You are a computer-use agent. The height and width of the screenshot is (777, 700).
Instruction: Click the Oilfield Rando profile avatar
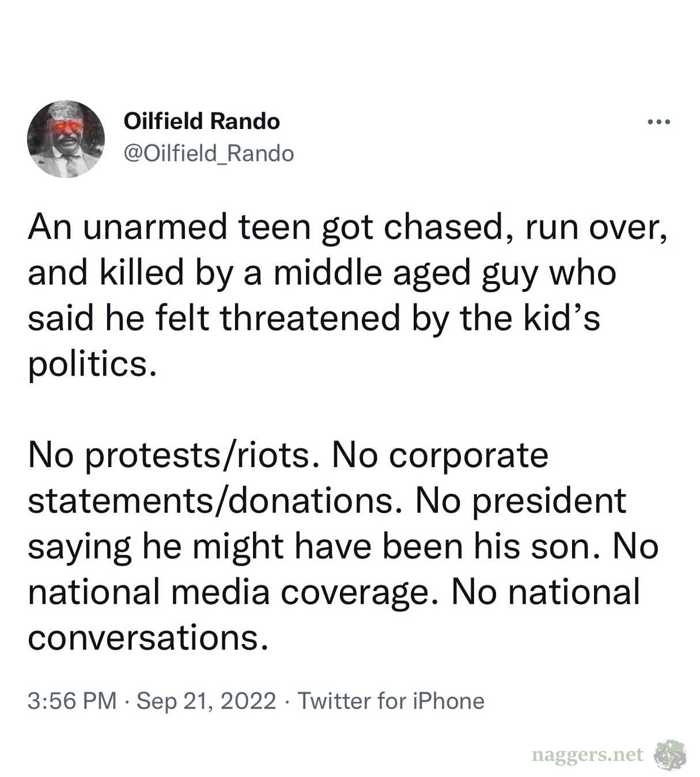click(x=66, y=139)
